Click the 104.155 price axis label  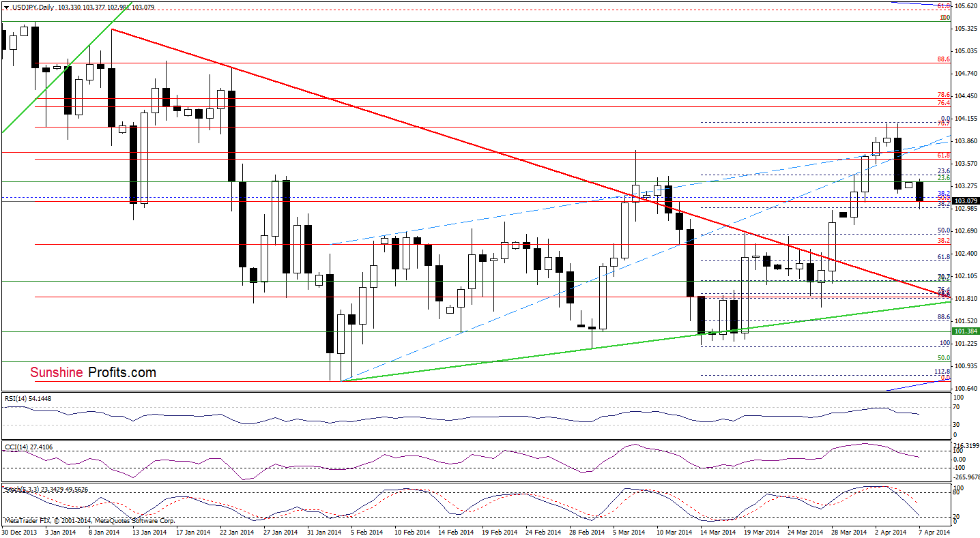coord(965,119)
